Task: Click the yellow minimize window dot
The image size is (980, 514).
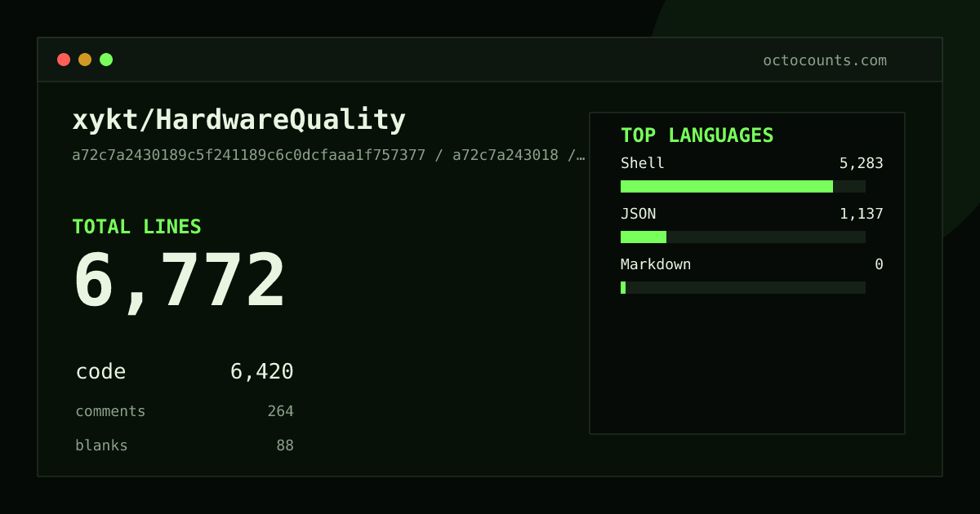Action: pyautogui.click(x=85, y=60)
